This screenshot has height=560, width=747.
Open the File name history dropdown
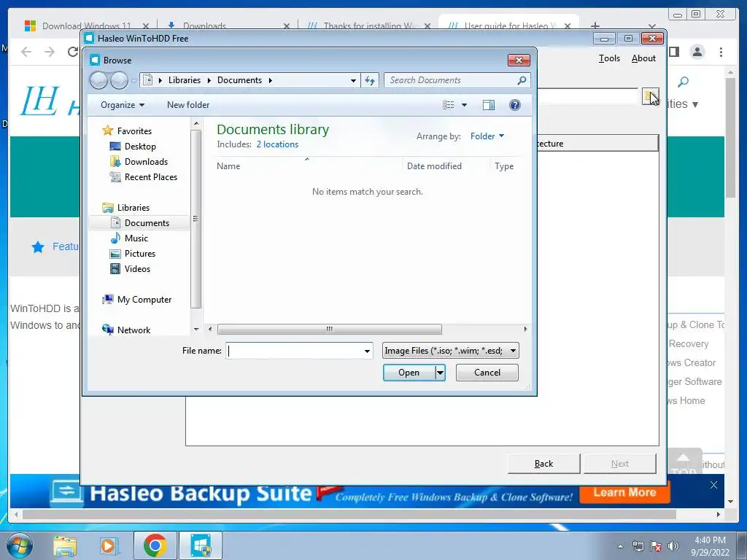[367, 351]
